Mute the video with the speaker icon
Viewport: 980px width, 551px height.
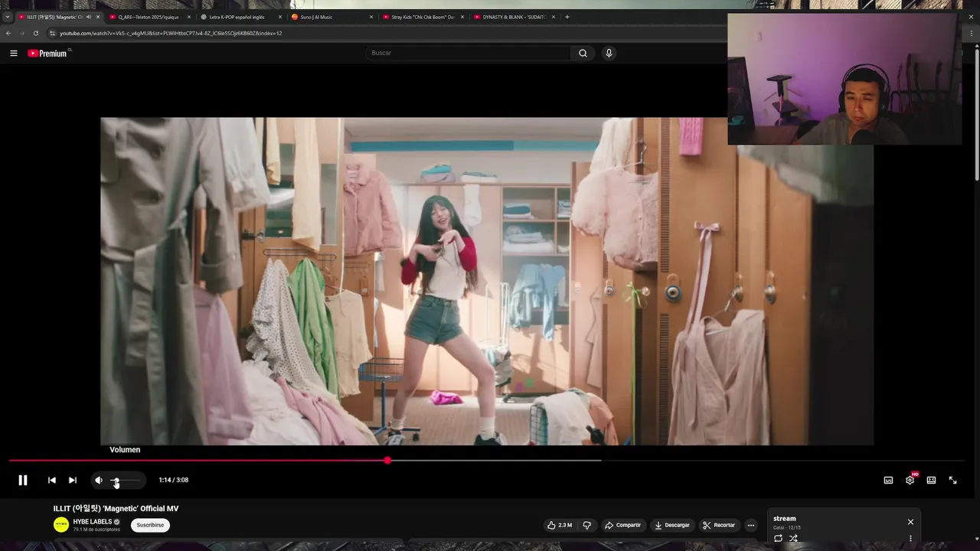click(99, 480)
